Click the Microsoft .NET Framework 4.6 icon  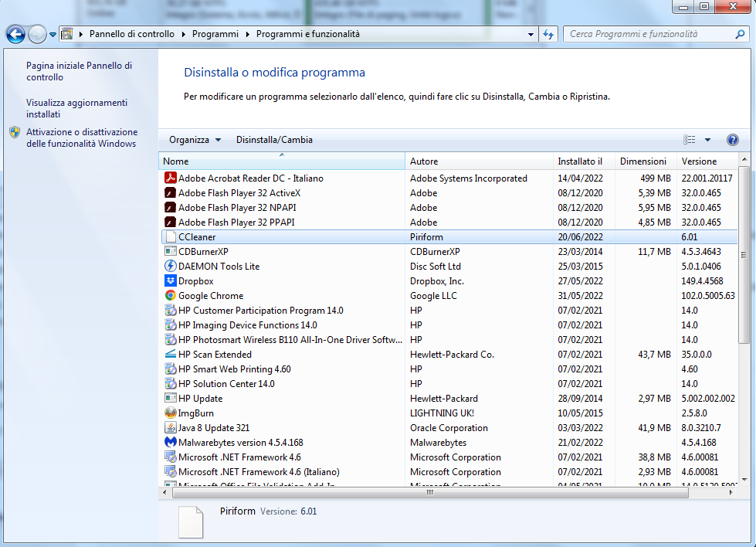point(170,457)
